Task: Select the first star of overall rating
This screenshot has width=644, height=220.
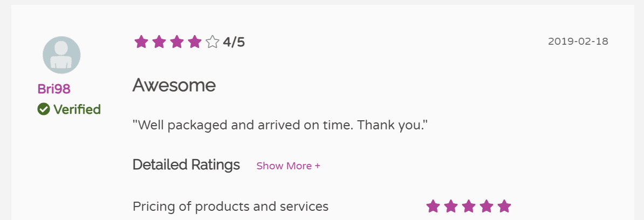Action: [141, 42]
